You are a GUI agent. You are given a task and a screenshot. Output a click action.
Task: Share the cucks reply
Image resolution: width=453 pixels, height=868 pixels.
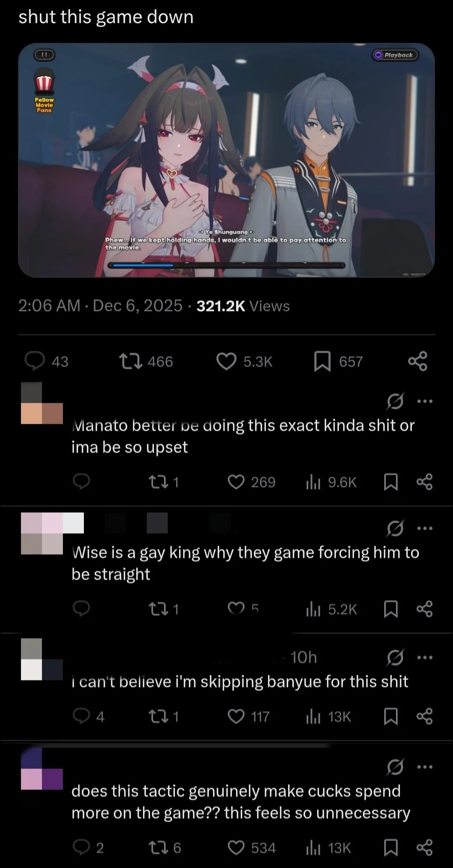[424, 848]
